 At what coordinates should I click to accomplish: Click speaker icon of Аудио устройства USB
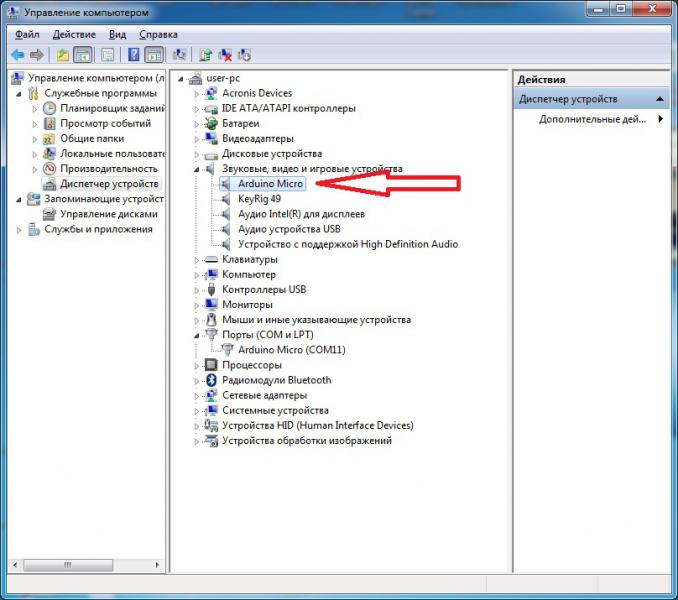pos(225,229)
